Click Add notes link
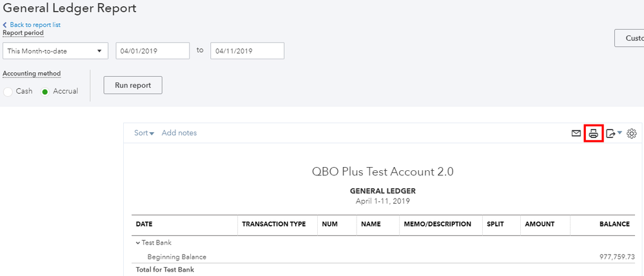The width and height of the screenshot is (644, 276). [179, 133]
